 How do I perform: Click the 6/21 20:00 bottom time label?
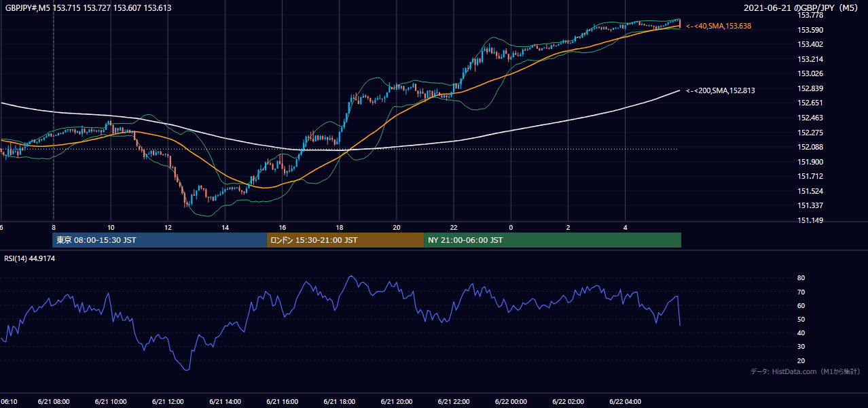[396, 402]
